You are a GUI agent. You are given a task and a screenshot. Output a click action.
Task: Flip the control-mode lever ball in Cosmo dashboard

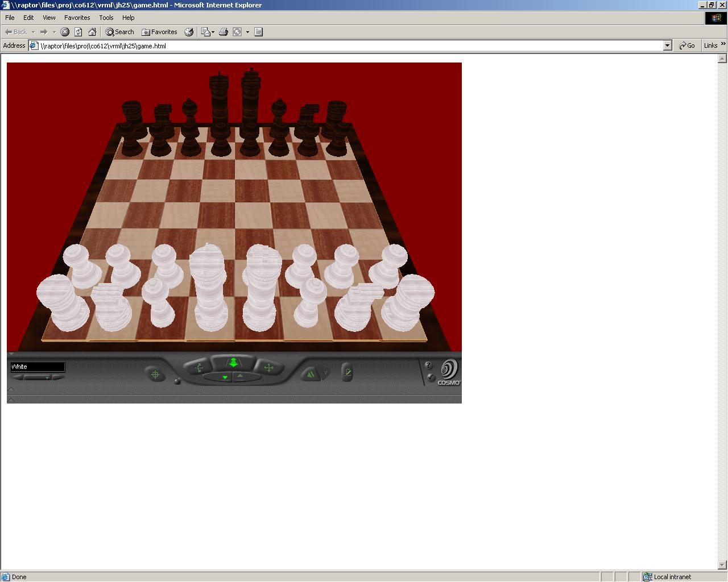point(177,381)
